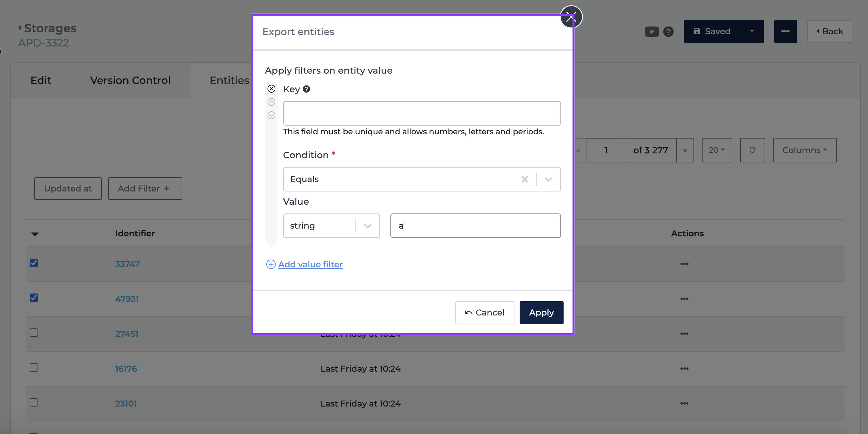Remove the key filter with circled X

click(x=271, y=89)
